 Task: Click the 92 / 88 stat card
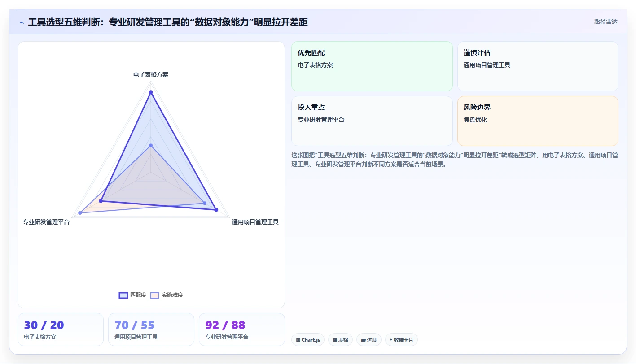click(x=242, y=329)
